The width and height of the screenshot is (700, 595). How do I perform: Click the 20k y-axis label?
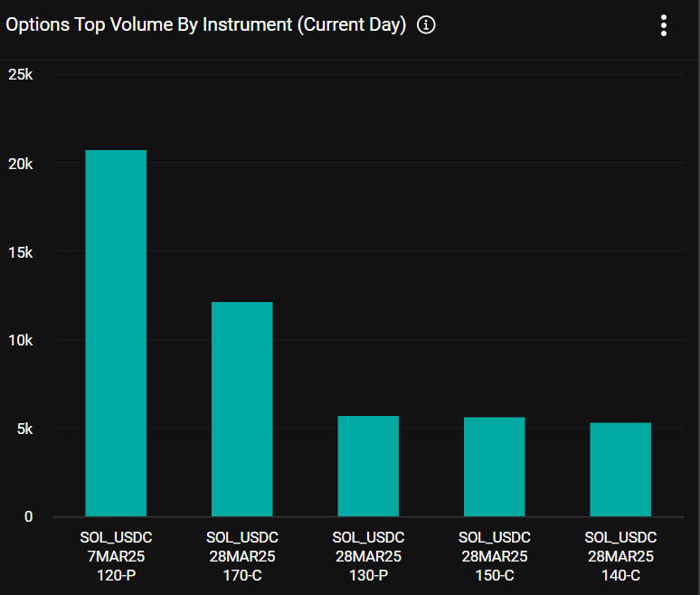point(20,164)
